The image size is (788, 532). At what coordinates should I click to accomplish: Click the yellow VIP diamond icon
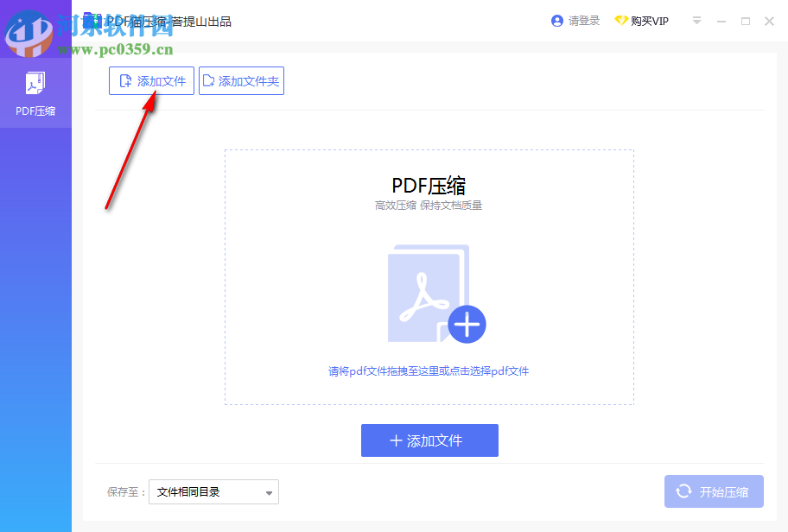[x=621, y=20]
